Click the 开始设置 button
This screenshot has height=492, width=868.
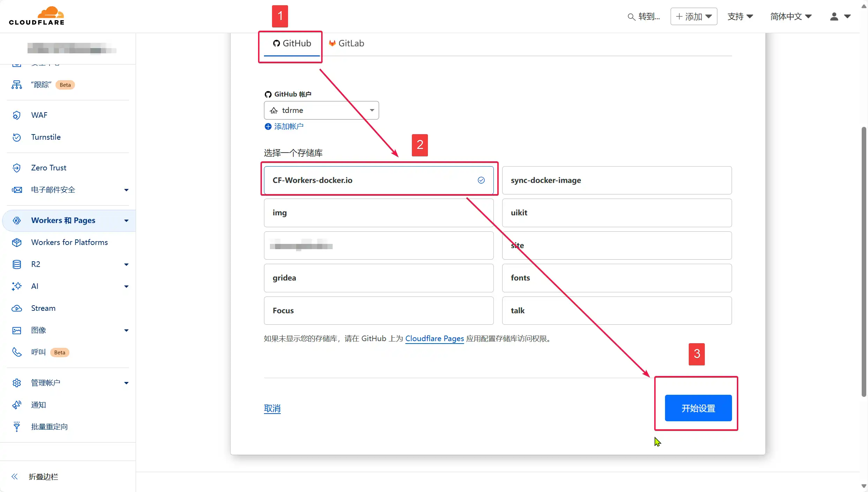698,408
